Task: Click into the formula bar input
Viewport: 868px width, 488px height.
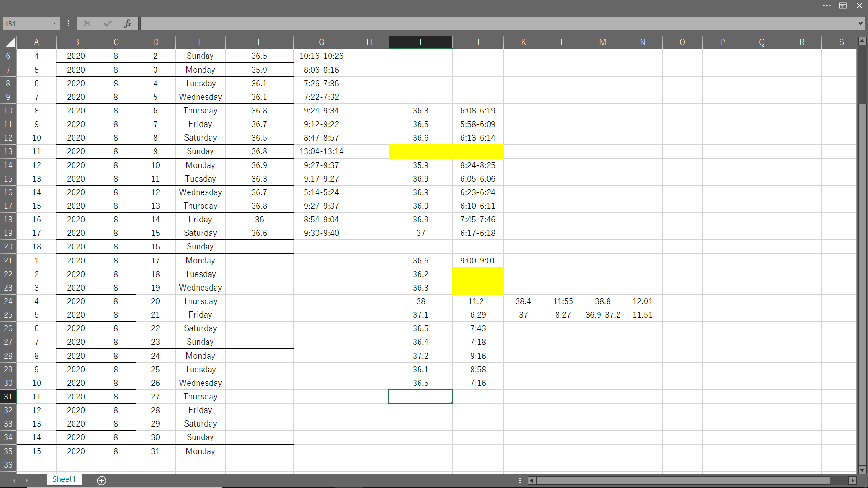Action: pos(497,23)
